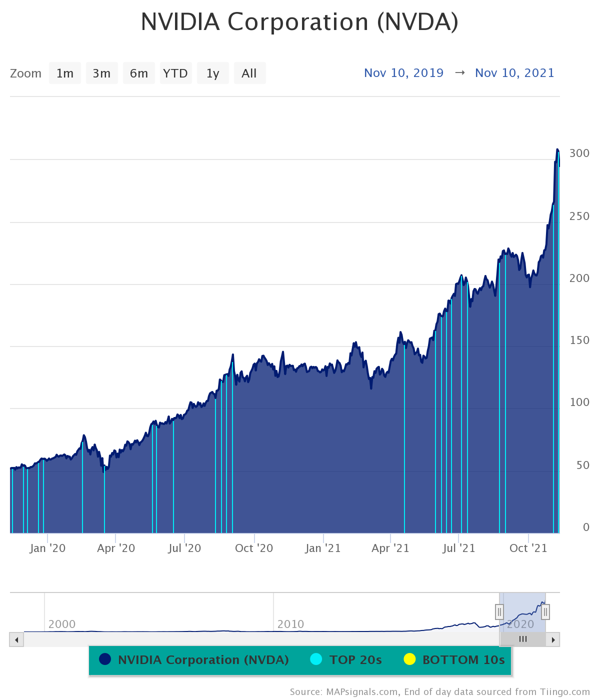
Task: Click the navigator scrollbar left arrow
Action: pos(16,639)
